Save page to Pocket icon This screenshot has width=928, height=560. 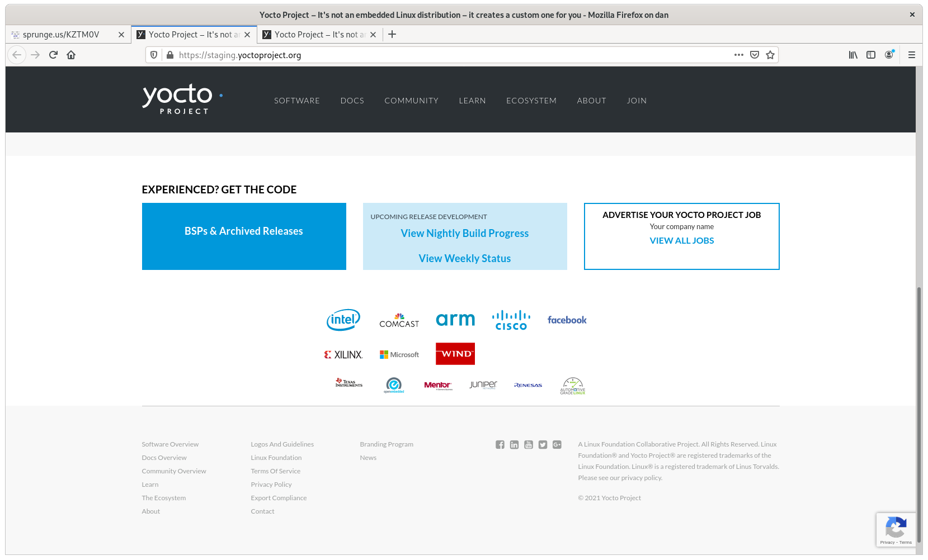tap(755, 55)
